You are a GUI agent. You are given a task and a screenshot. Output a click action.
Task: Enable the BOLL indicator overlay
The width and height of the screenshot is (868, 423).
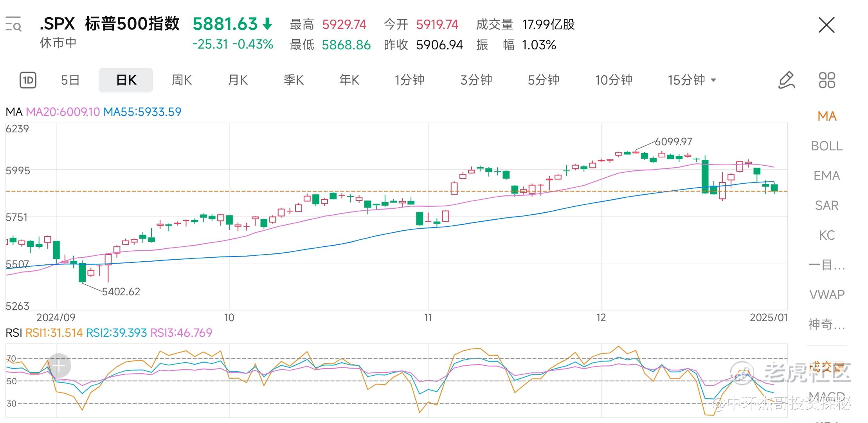coord(827,146)
